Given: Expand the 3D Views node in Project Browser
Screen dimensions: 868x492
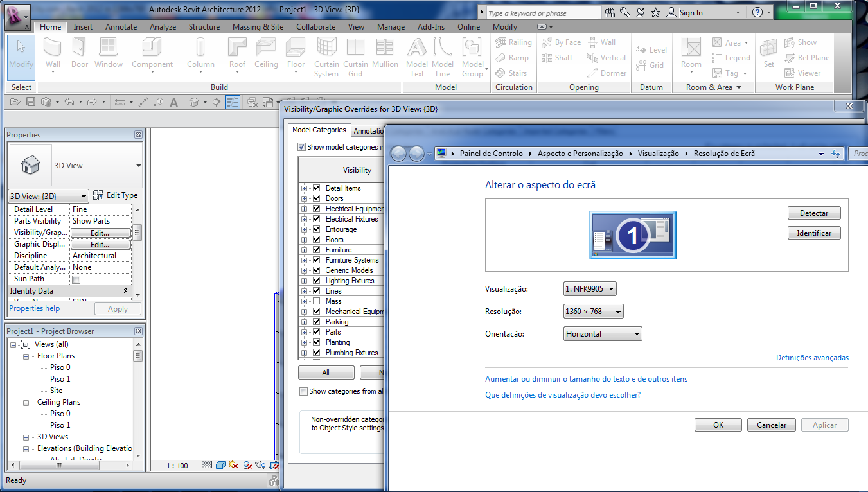Looking at the screenshot, I should [x=26, y=437].
